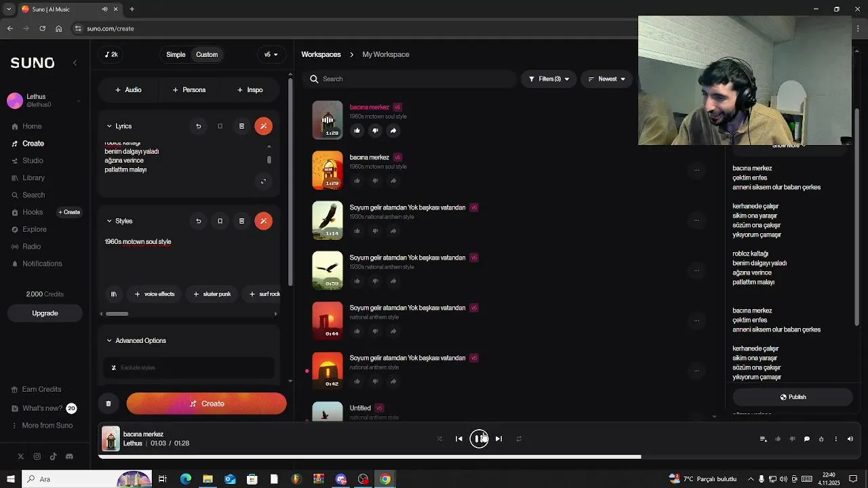Clear the Styles with trash icon
This screenshot has width=868, height=488.
(x=241, y=221)
